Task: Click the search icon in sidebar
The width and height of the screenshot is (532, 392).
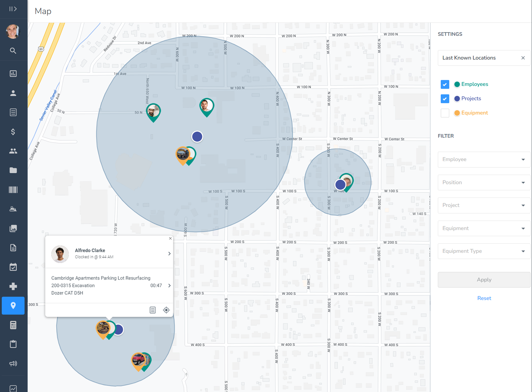Action: pyautogui.click(x=13, y=51)
